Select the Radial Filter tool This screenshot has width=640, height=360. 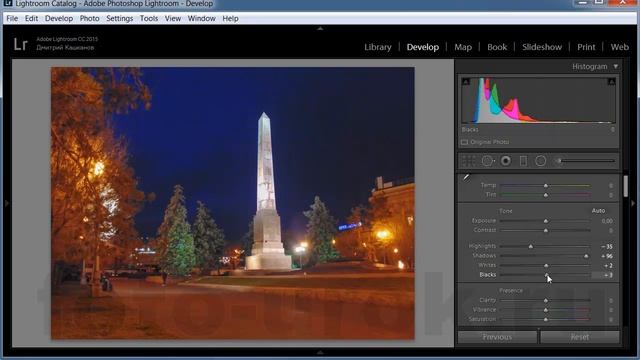(x=541, y=161)
